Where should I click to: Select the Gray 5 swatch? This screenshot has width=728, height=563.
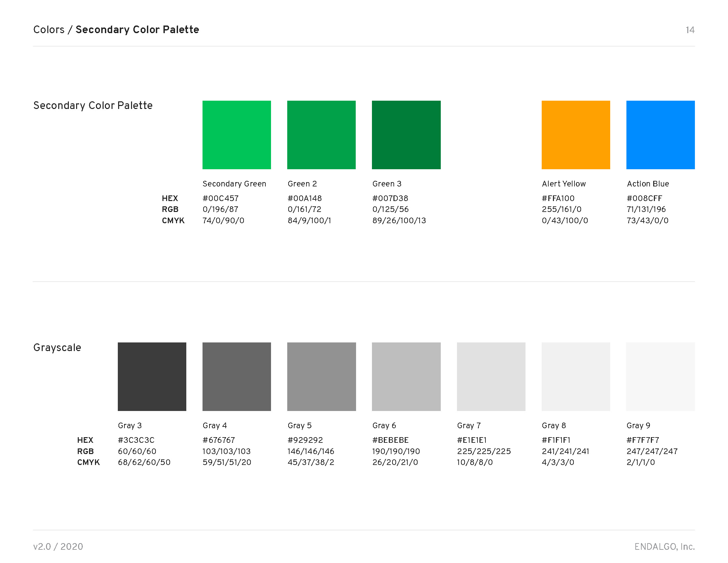tap(321, 376)
